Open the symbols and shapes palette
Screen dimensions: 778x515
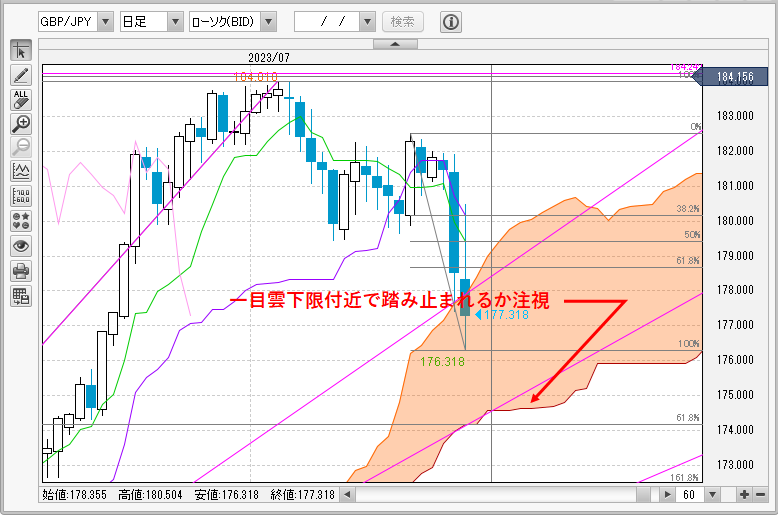pos(21,221)
